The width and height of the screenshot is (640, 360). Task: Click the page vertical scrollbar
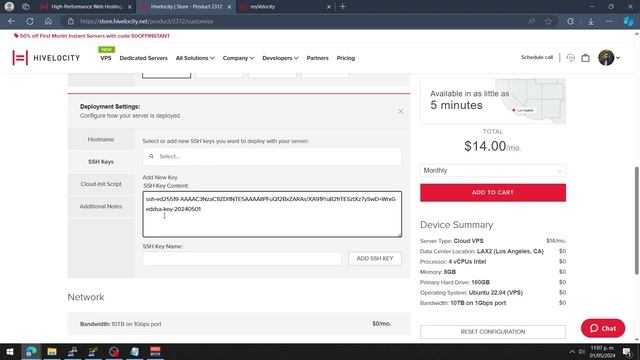[636, 220]
